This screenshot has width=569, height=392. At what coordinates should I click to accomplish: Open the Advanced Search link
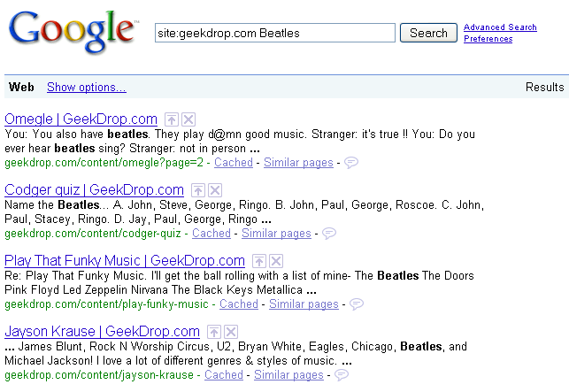pos(500,27)
